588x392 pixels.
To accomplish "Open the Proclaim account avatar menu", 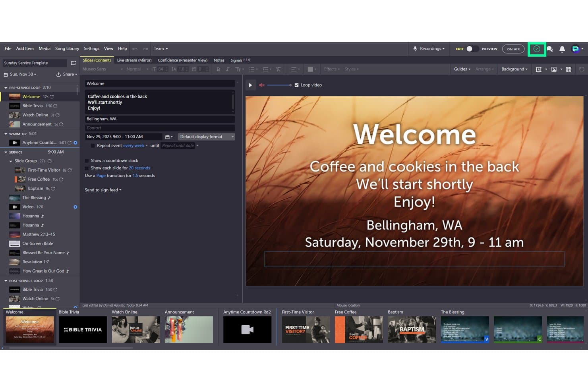I will pyautogui.click(x=577, y=49).
